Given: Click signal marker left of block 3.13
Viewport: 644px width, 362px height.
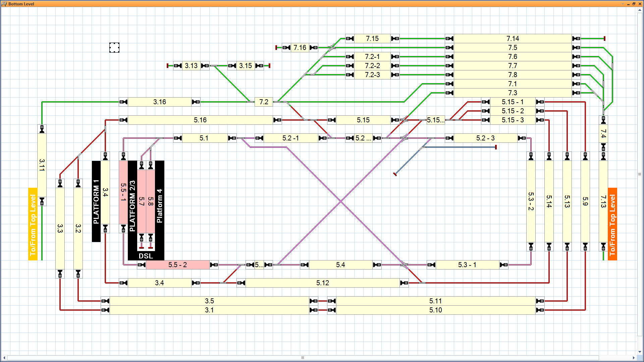Looking at the screenshot, I should (178, 66).
